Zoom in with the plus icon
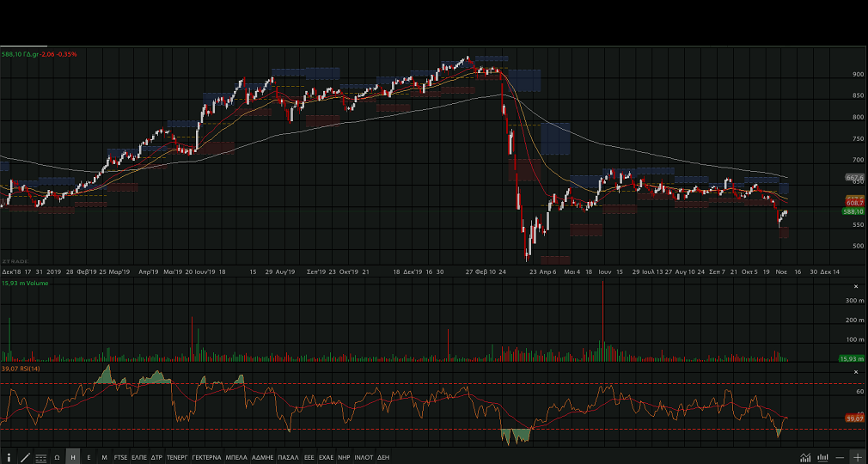 pyautogui.click(x=857, y=457)
